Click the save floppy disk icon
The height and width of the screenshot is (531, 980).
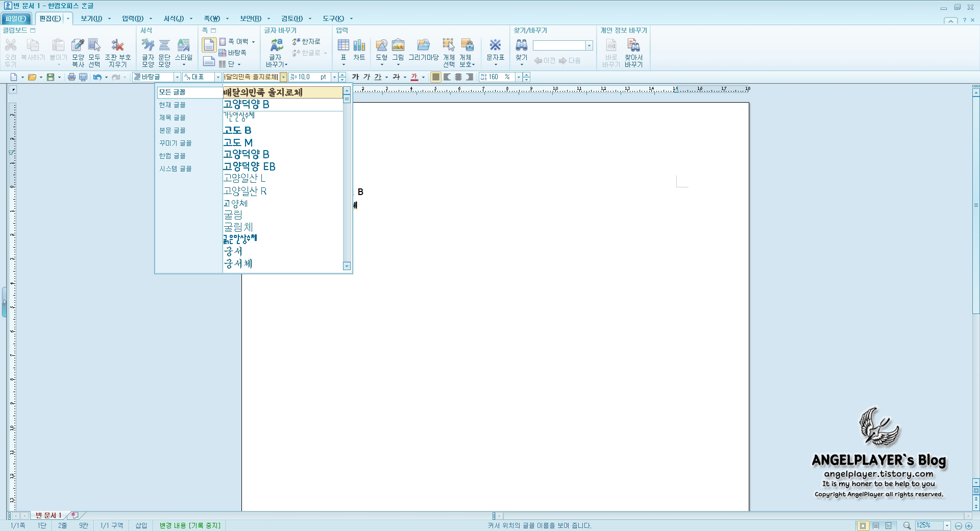[51, 77]
